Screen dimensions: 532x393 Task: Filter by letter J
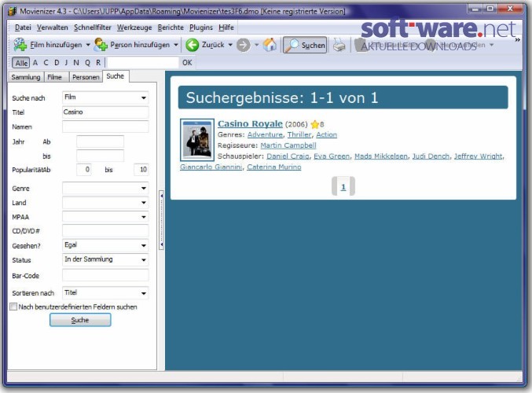(66, 63)
